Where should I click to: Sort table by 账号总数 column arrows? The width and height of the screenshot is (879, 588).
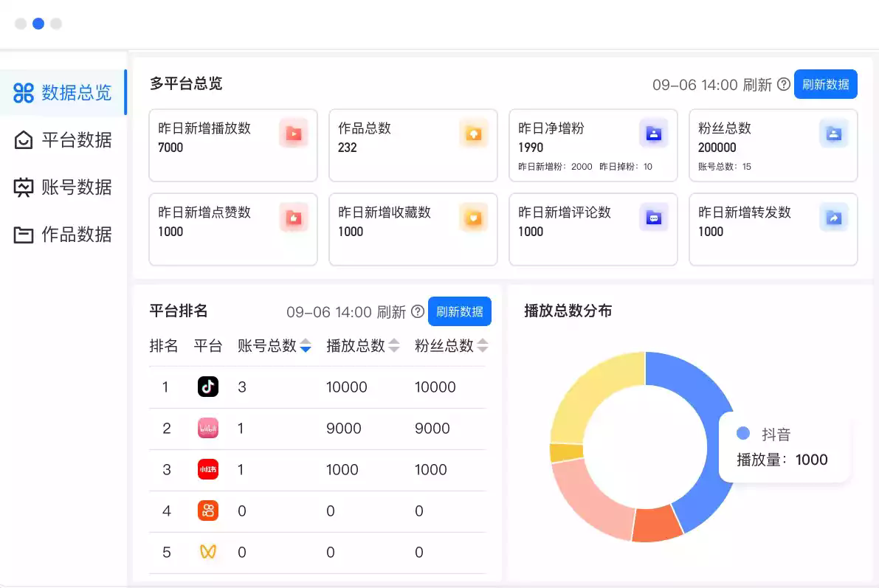[x=306, y=346]
